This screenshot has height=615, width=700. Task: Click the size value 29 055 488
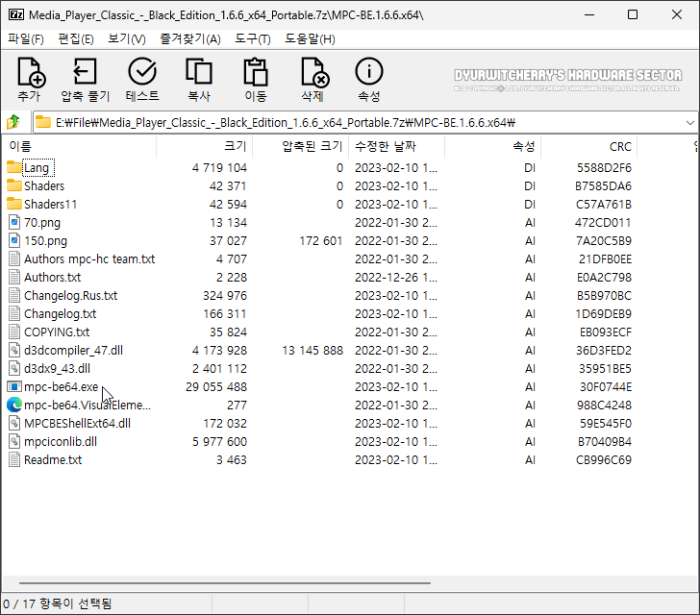click(216, 387)
